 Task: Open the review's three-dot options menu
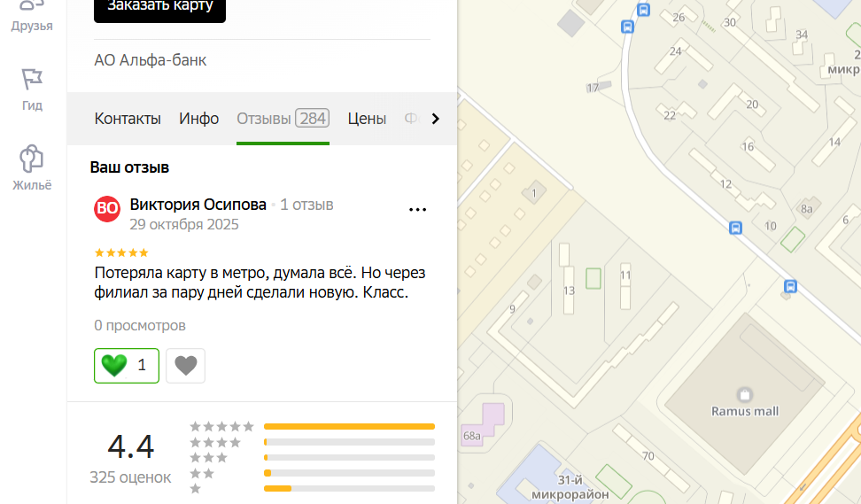pyautogui.click(x=417, y=210)
